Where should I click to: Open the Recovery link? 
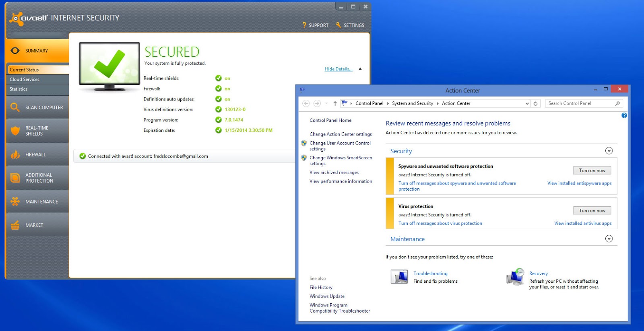538,273
